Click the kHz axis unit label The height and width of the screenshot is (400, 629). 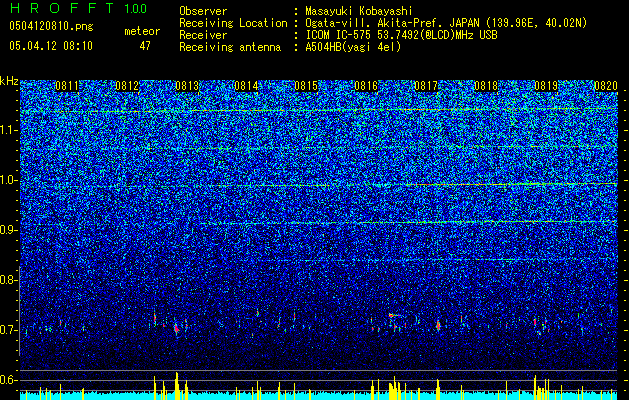(9, 81)
